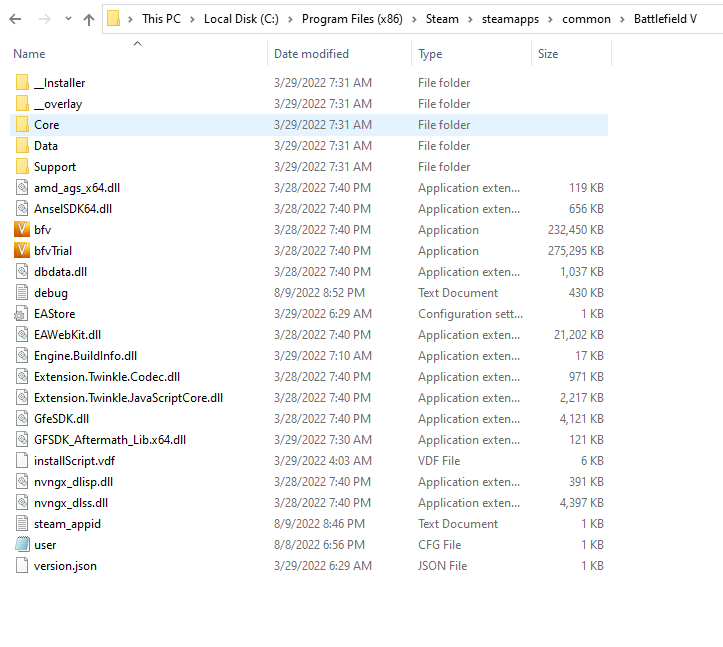The height and width of the screenshot is (647, 723).
Task: Select EAStore configuration settings icon
Action: [x=21, y=314]
